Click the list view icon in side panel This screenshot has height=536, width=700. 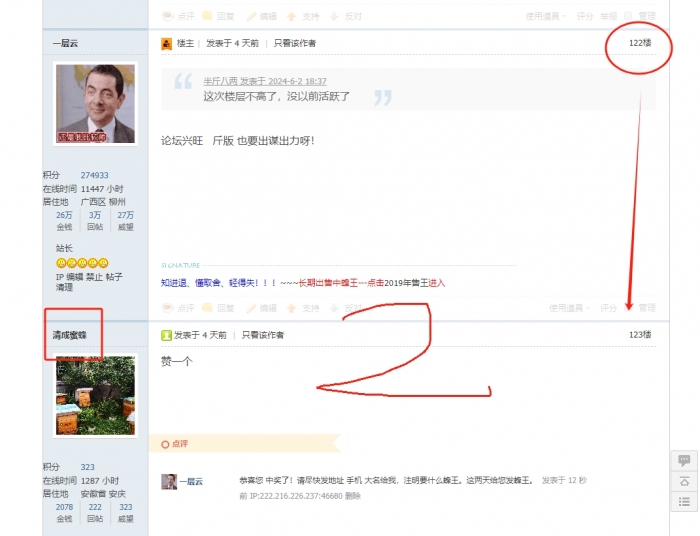(x=684, y=501)
